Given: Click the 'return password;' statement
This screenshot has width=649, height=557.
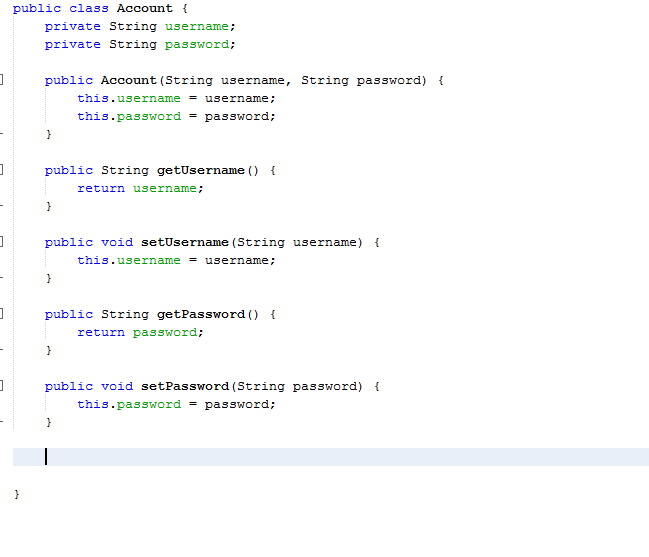Looking at the screenshot, I should pos(140,333).
